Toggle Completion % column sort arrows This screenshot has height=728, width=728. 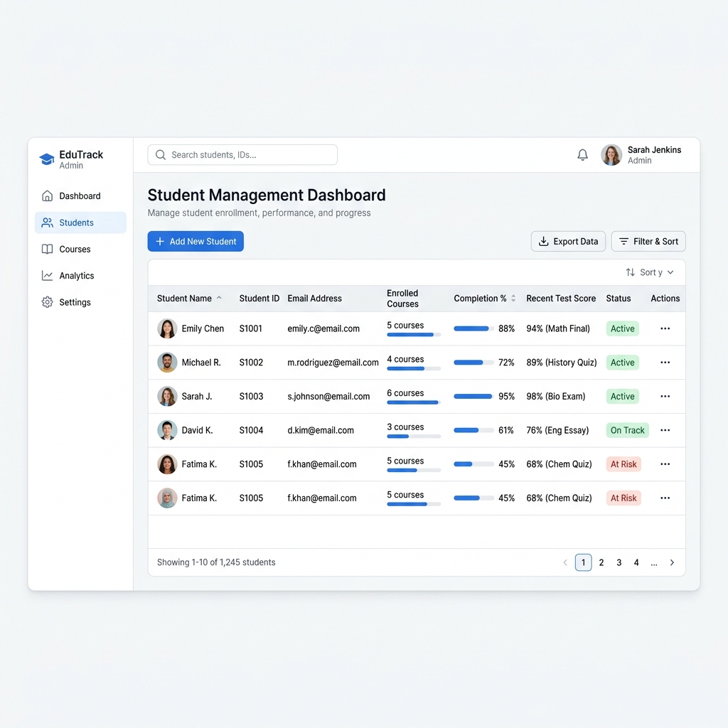click(513, 299)
